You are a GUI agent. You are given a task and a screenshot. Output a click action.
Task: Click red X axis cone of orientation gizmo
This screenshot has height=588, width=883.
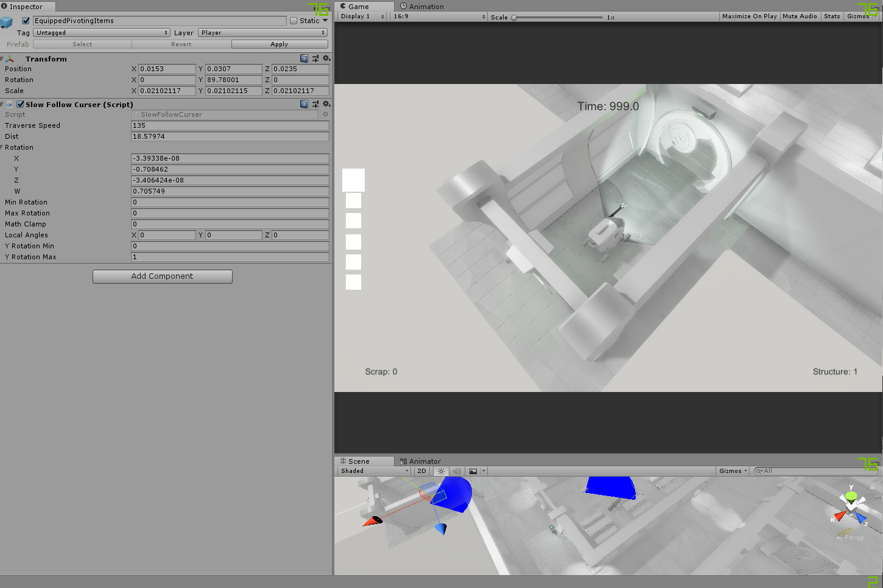point(840,516)
